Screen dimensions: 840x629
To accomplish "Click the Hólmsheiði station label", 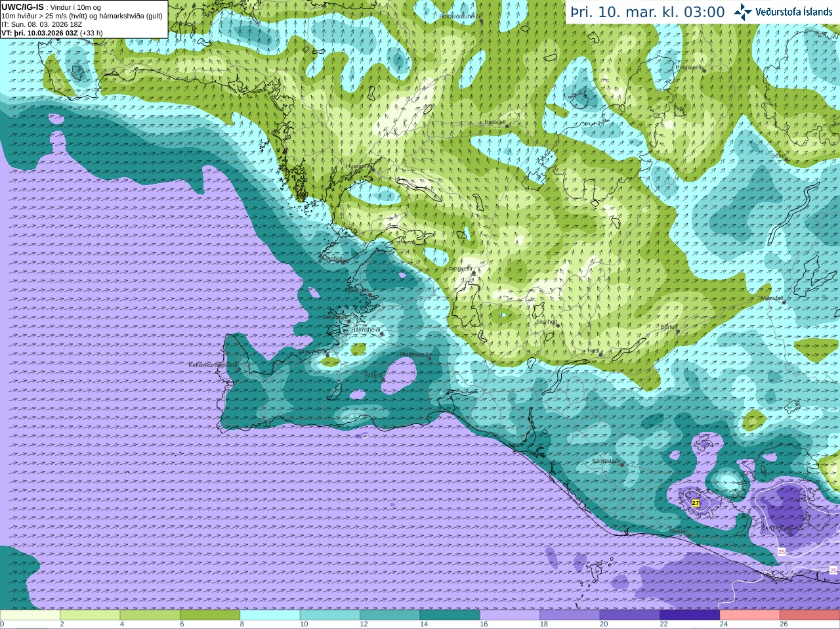I will click(x=366, y=330).
